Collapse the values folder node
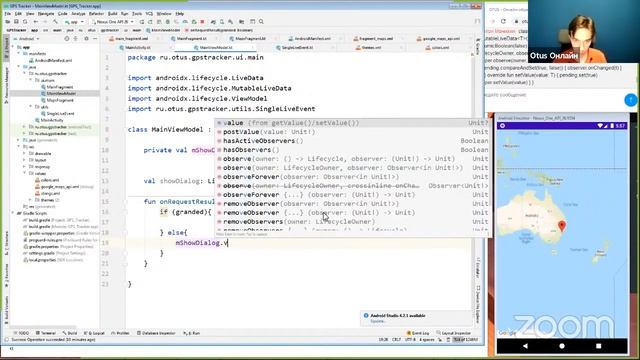640x360 pixels. [25, 173]
